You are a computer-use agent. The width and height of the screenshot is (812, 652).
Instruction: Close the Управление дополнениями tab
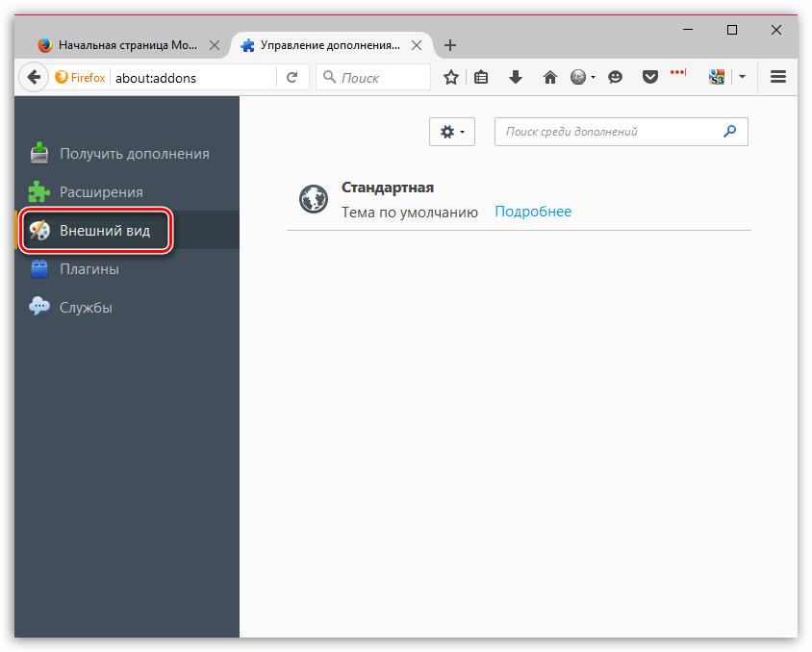click(417, 45)
